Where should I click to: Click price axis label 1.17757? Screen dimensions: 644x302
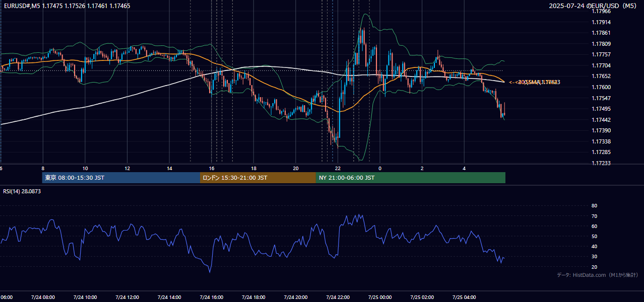(601, 54)
